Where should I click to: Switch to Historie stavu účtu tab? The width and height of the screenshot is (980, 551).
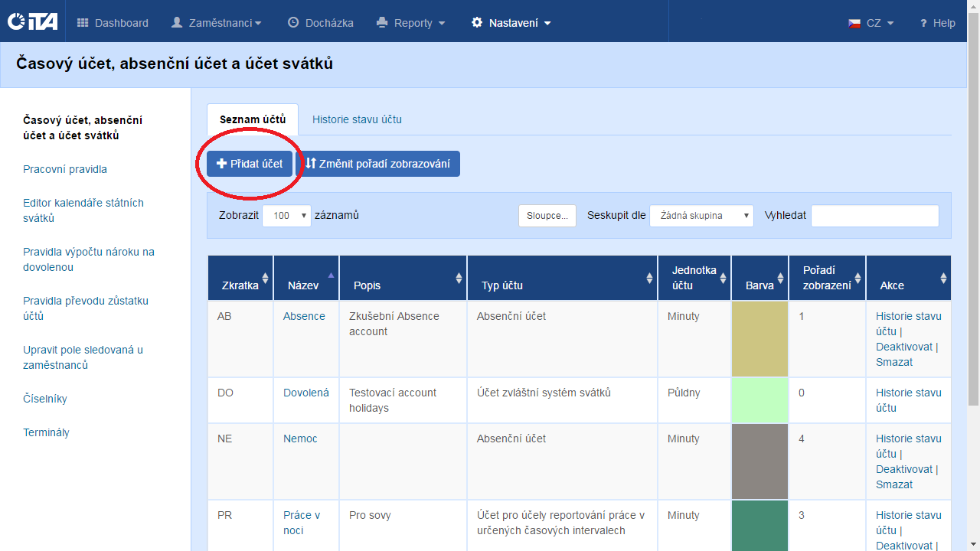[357, 119]
